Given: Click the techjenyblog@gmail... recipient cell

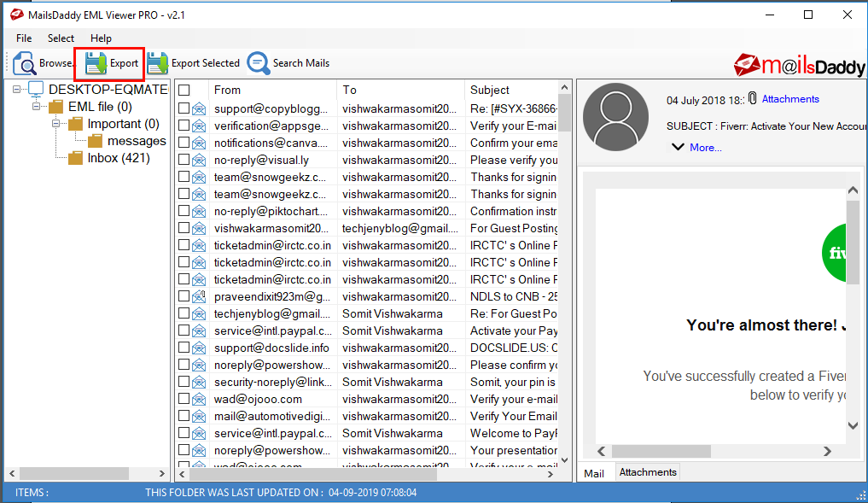Looking at the screenshot, I should pyautogui.click(x=400, y=228).
